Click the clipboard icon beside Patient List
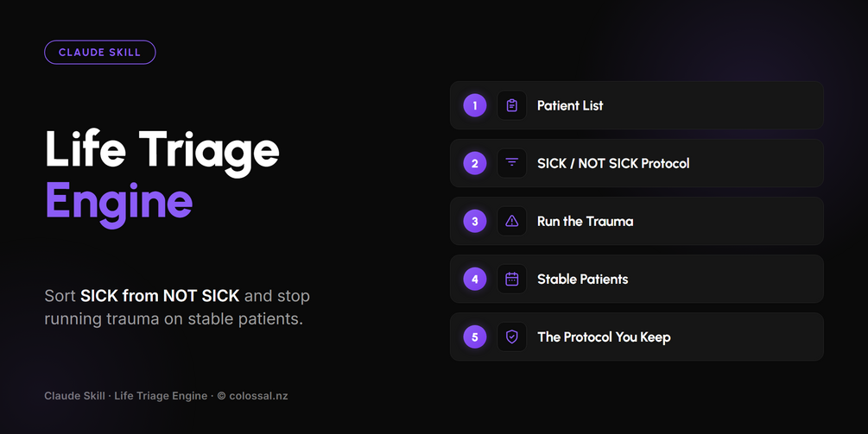 click(511, 105)
